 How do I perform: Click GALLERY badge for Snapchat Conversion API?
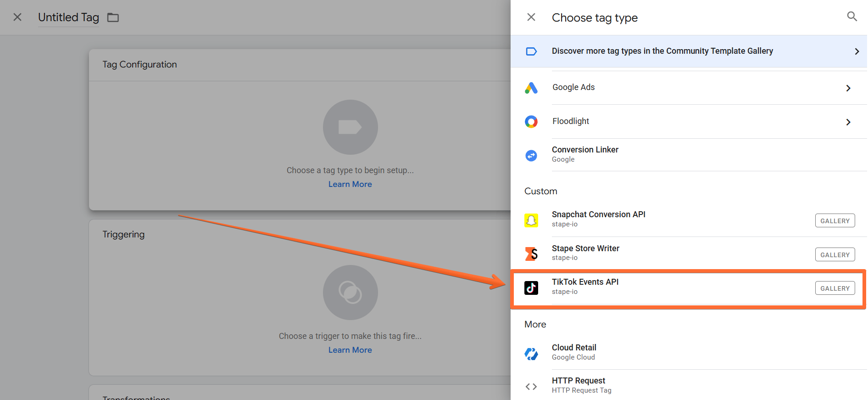pos(835,221)
